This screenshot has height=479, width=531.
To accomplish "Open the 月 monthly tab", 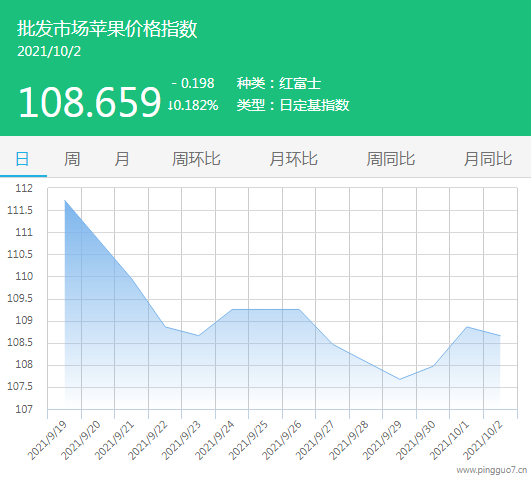I will coord(122,159).
